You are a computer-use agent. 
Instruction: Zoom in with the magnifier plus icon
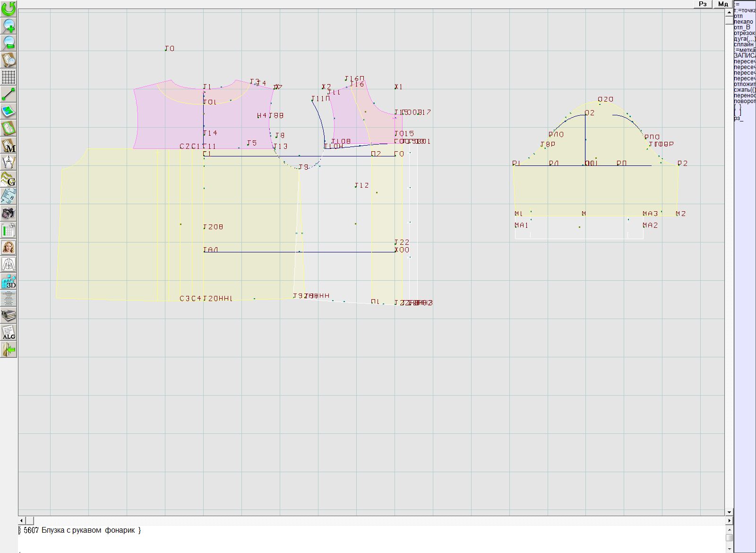click(9, 26)
